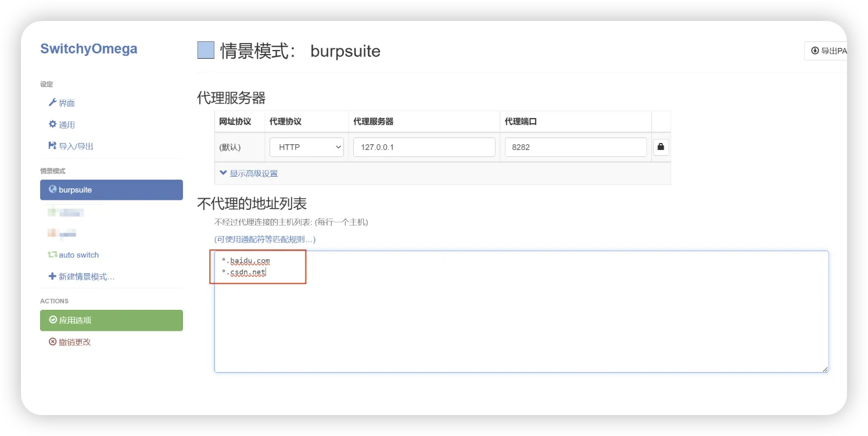This screenshot has width=868, height=436.
Task: Expand 显示高级设置 section
Action: tap(249, 173)
